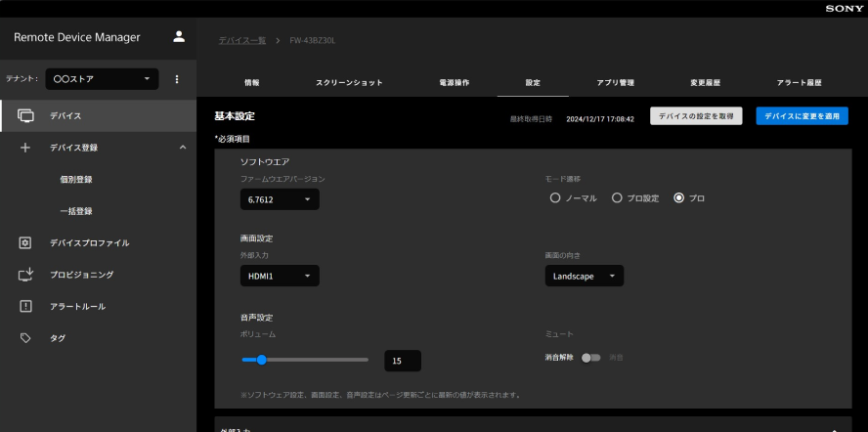
Task: Switch to the スクリーンショット tab
Action: coord(349,83)
